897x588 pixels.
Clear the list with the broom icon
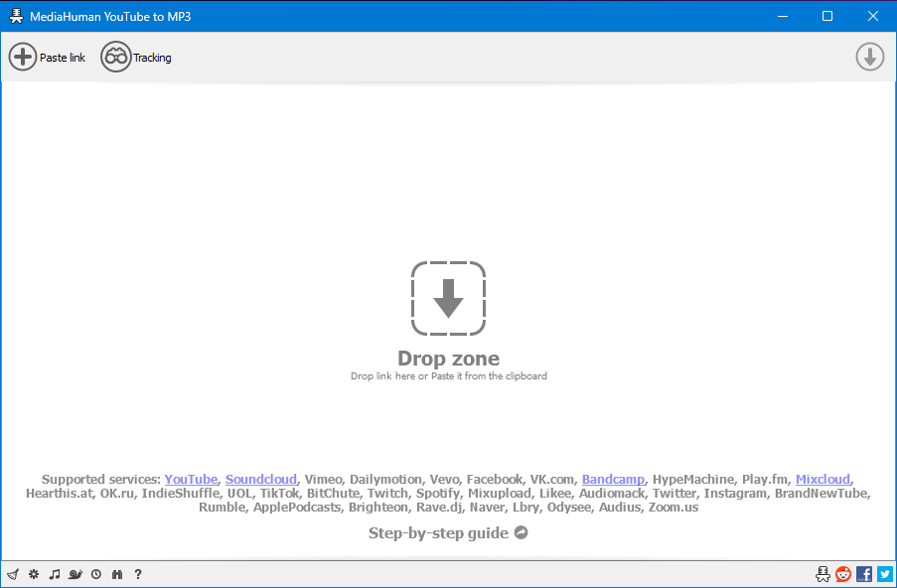(13, 574)
